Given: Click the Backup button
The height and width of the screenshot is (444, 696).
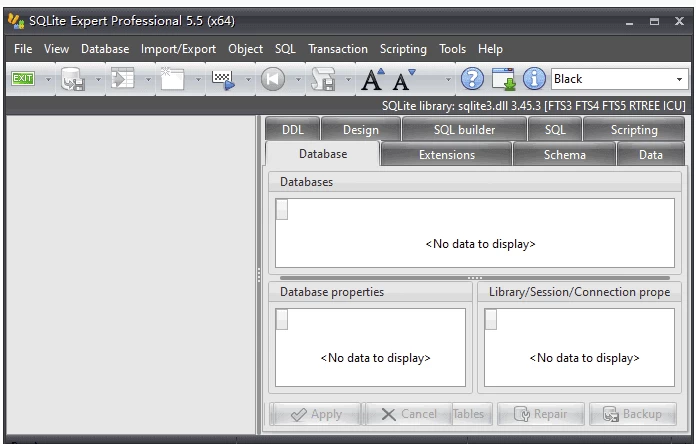Looking at the screenshot, I should coord(632,414).
